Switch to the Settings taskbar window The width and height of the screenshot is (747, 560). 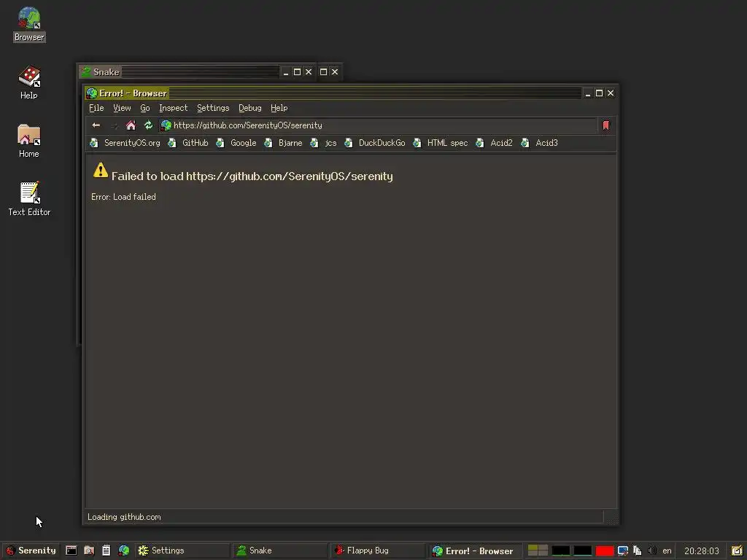pos(182,551)
